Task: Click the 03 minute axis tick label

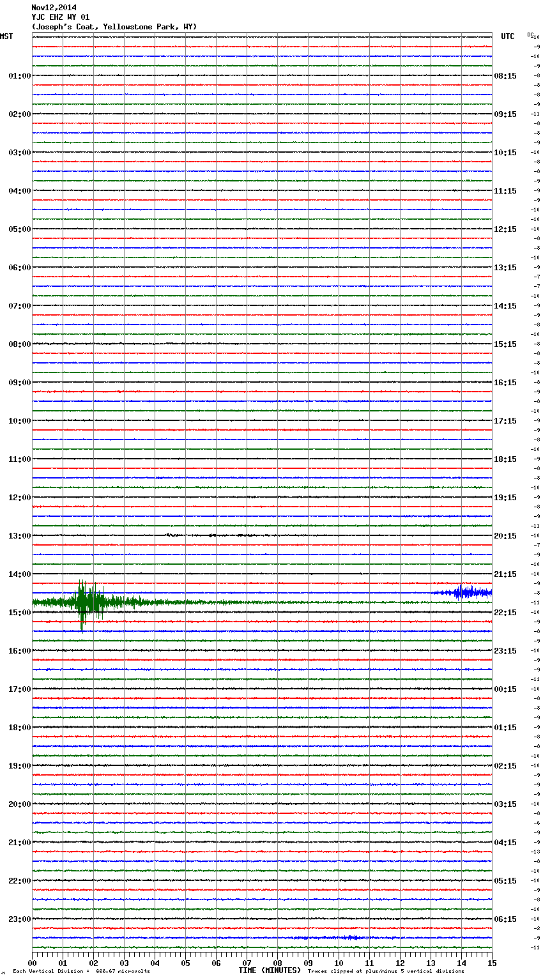Action: click(124, 963)
